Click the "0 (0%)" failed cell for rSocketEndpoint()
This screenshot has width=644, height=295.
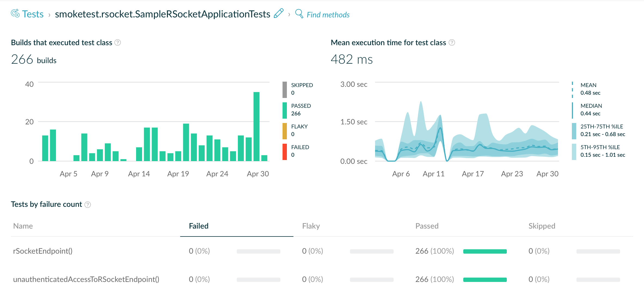pos(199,251)
